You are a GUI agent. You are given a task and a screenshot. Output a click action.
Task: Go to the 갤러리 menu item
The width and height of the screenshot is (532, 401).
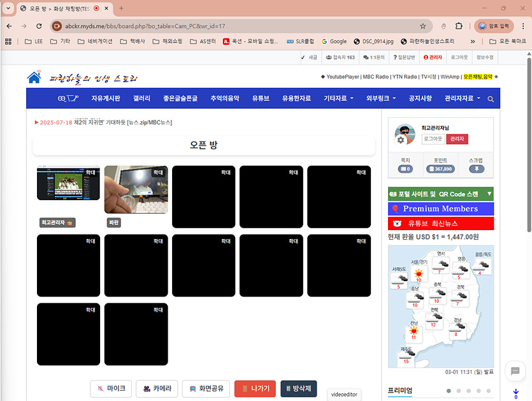(141, 98)
